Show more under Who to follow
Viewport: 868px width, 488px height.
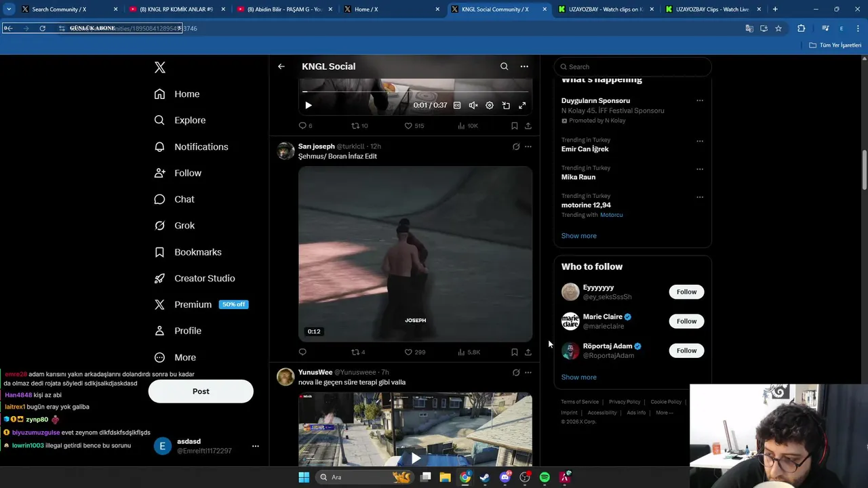point(579,378)
